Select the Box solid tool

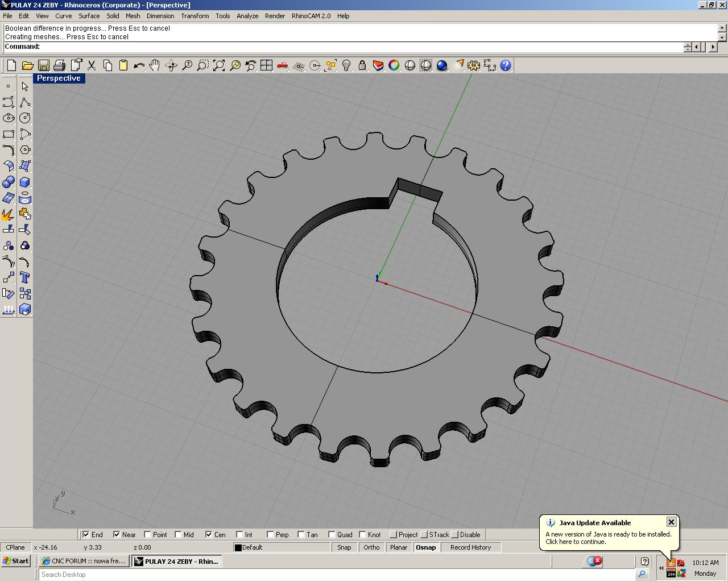point(25,182)
